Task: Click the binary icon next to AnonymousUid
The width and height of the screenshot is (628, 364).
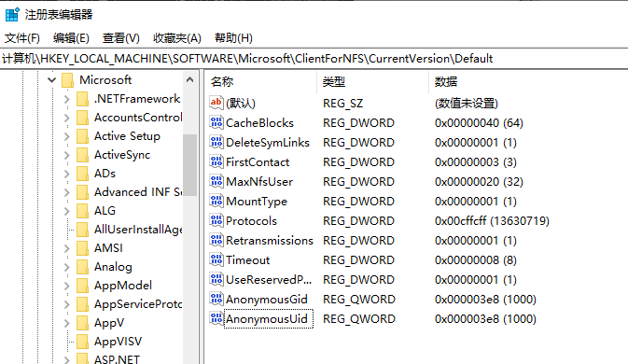Action: pos(216,319)
